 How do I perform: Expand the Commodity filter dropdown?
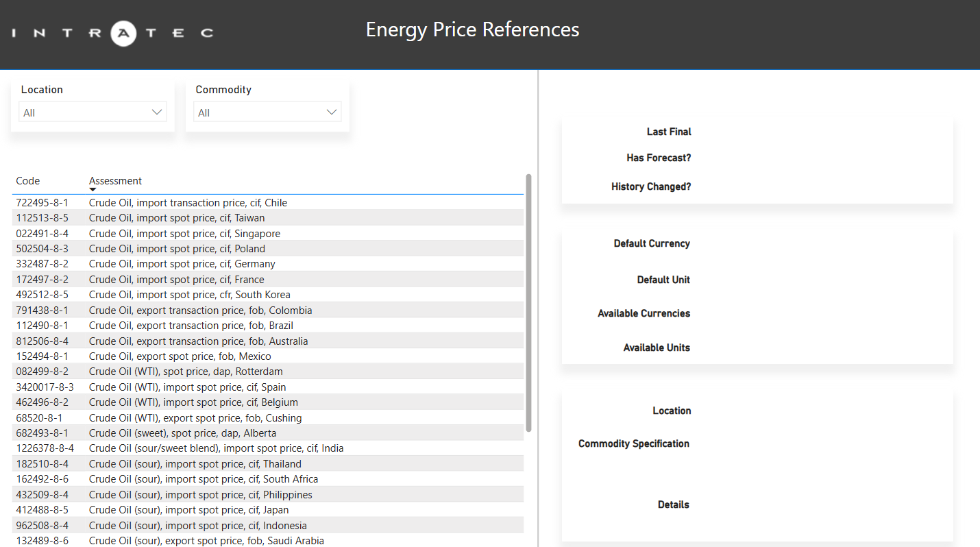[267, 112]
